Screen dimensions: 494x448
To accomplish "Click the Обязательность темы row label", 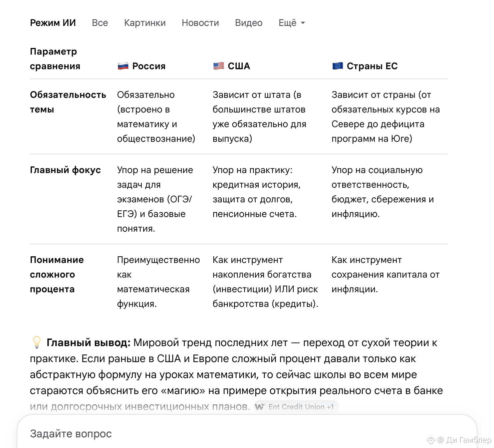I will pyautogui.click(x=68, y=102).
